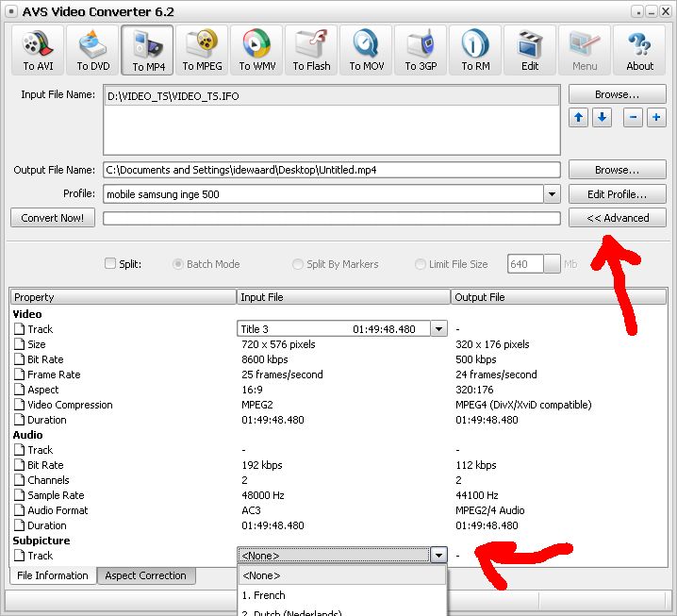Collapse options with << Advanced button
The height and width of the screenshot is (616, 677).
(617, 218)
